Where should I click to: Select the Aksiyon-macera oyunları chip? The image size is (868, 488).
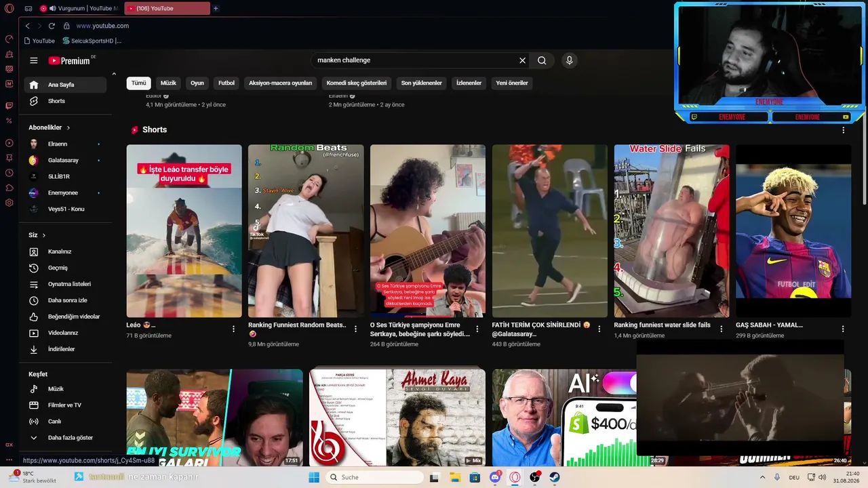click(281, 83)
